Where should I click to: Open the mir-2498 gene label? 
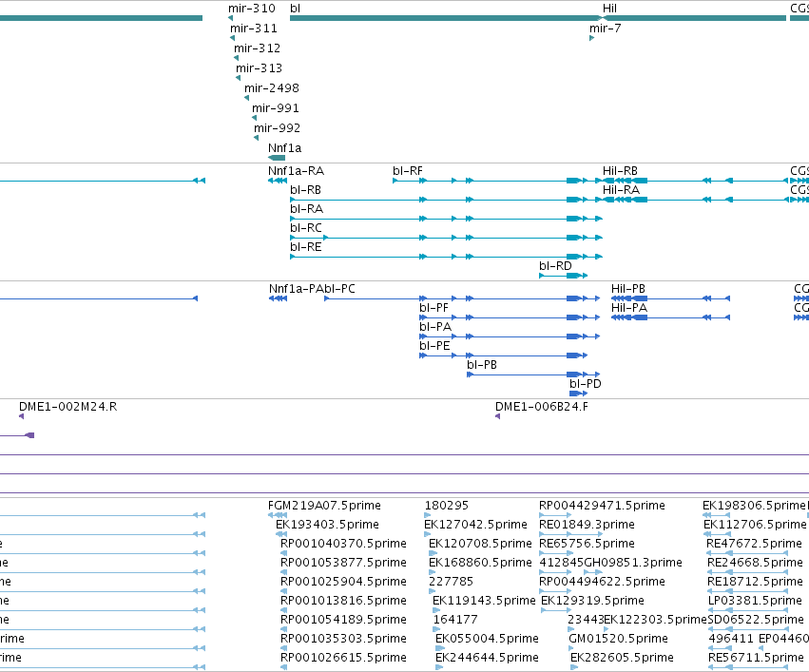272,88
